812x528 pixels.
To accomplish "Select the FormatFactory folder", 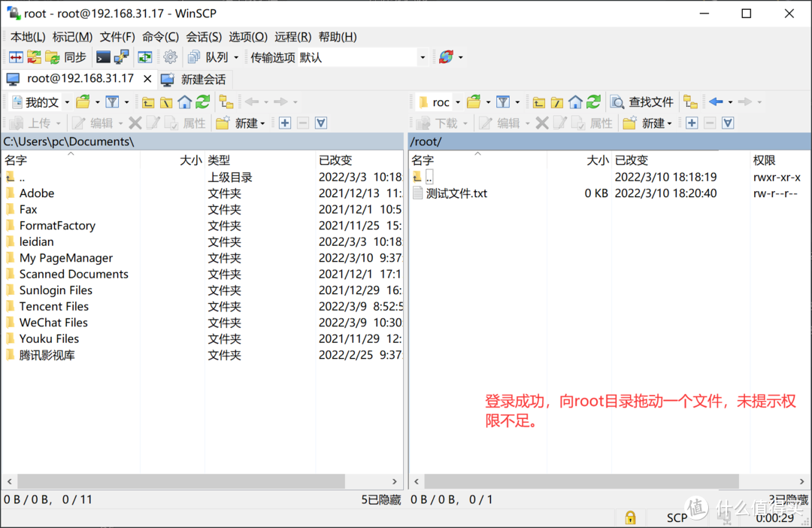I will (x=51, y=226).
